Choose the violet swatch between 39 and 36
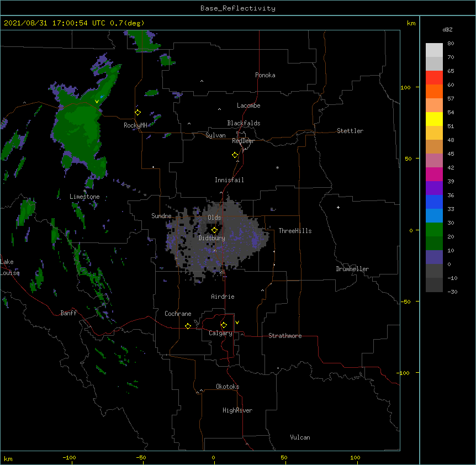The image size is (476, 465). tap(434, 188)
